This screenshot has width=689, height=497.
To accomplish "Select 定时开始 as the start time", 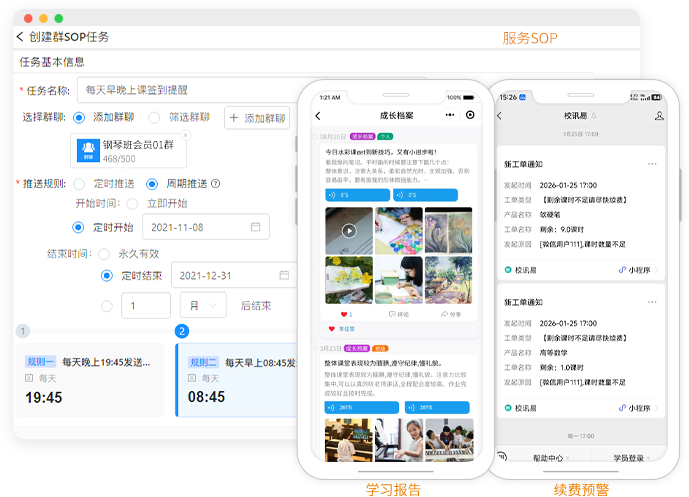I will pyautogui.click(x=78, y=227).
